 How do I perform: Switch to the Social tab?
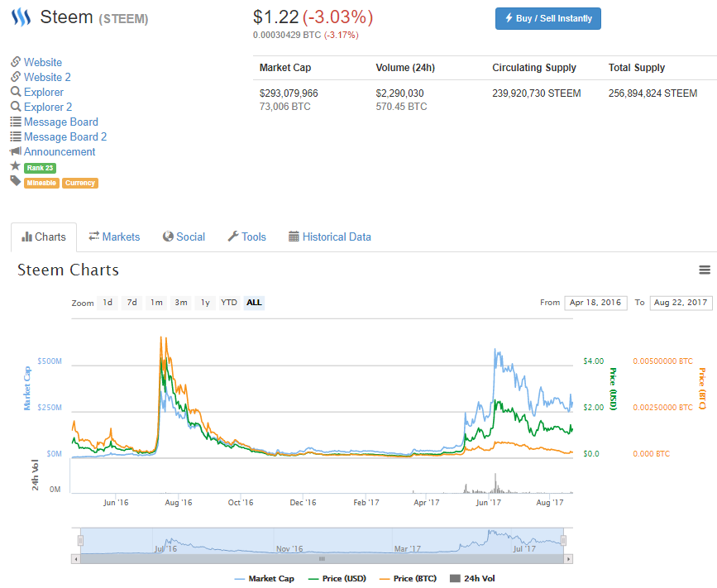(184, 237)
